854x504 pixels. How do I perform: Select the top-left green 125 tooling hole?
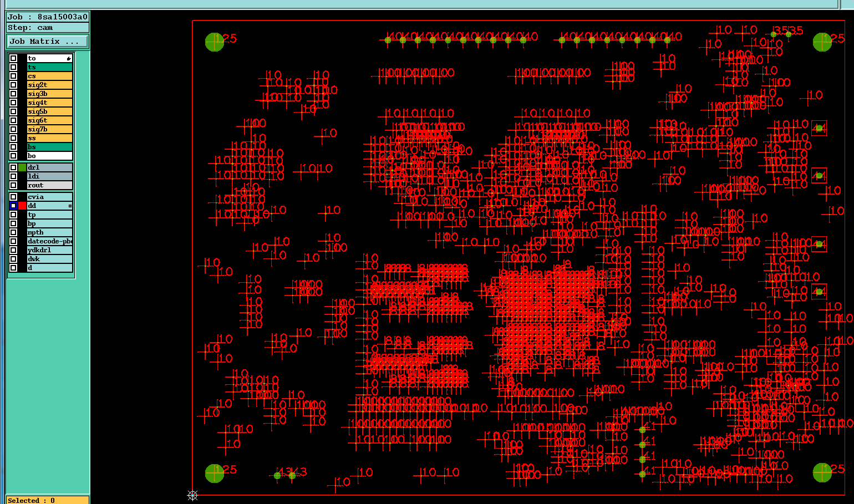[215, 42]
